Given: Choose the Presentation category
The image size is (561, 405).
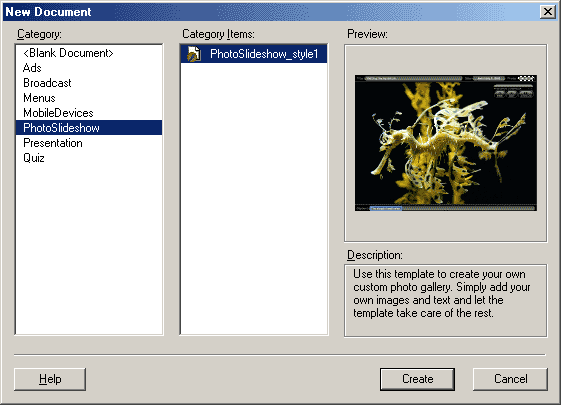Looking at the screenshot, I should (x=53, y=143).
